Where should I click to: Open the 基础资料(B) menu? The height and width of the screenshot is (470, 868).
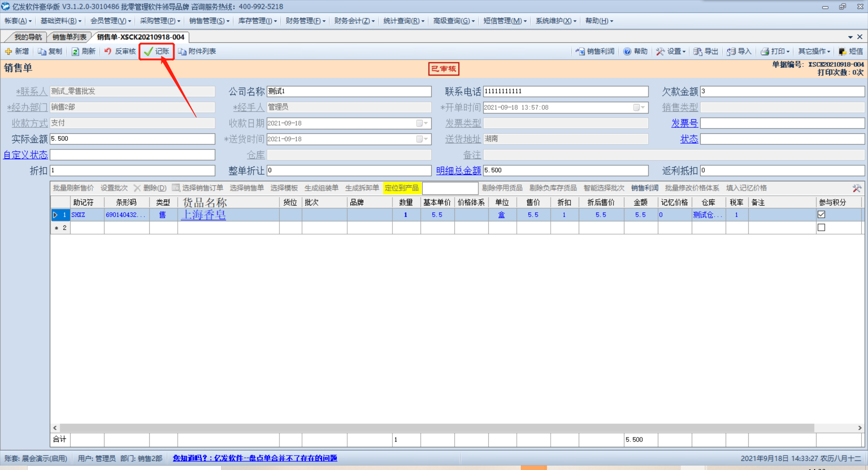[x=61, y=21]
